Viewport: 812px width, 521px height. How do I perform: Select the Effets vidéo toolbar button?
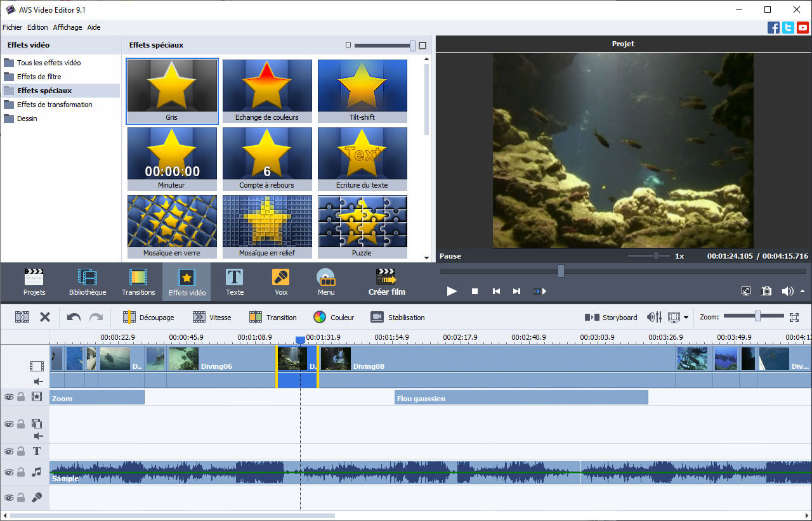click(187, 282)
